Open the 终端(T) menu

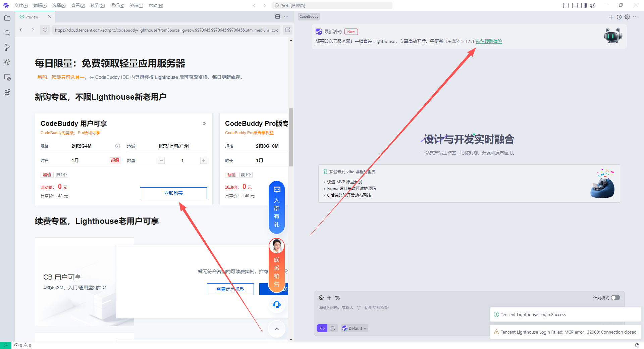click(136, 5)
